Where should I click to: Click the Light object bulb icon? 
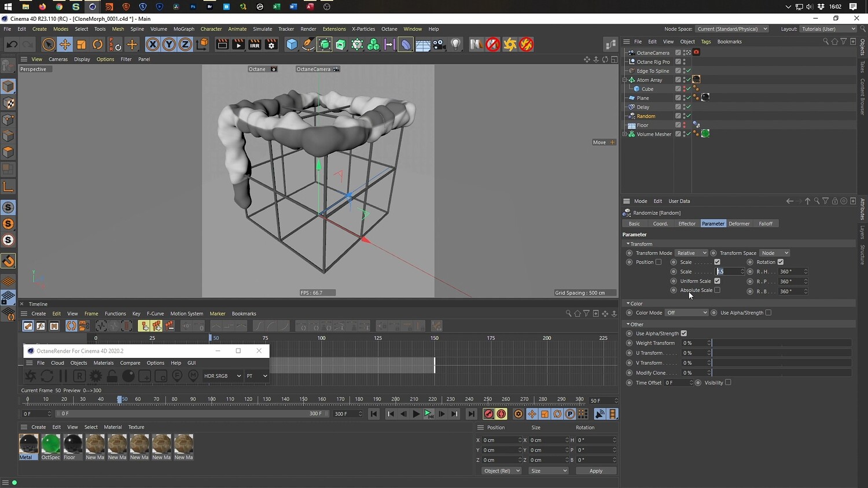point(456,45)
